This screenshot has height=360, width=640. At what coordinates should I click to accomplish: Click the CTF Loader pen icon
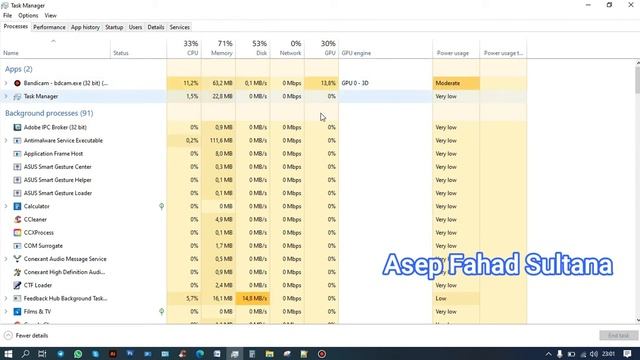coord(17,285)
